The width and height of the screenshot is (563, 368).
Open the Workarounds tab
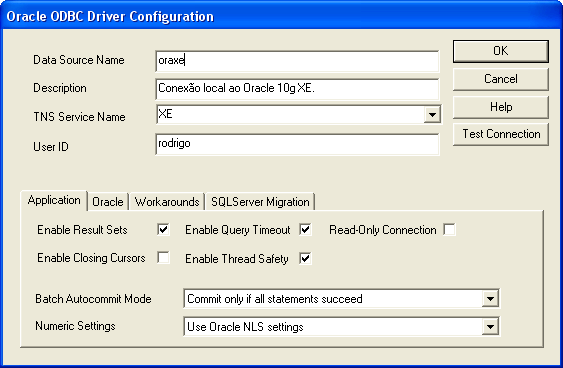167,202
